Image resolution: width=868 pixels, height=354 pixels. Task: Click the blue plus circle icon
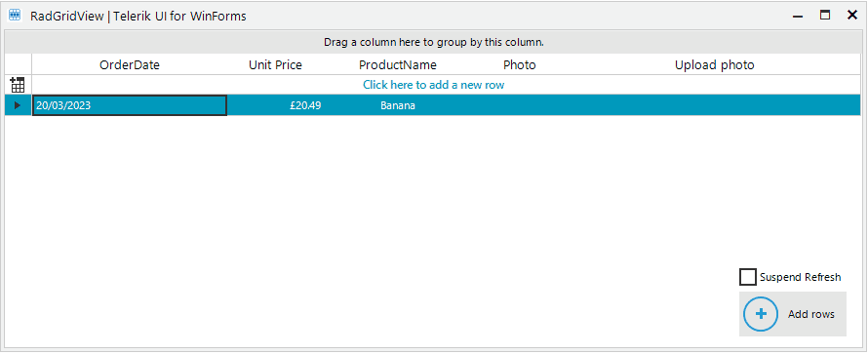[x=761, y=314]
